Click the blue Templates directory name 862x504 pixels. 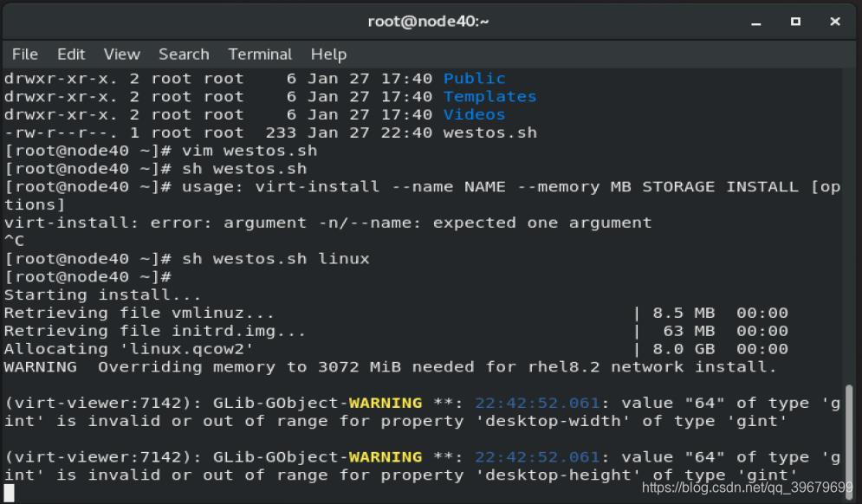click(489, 97)
